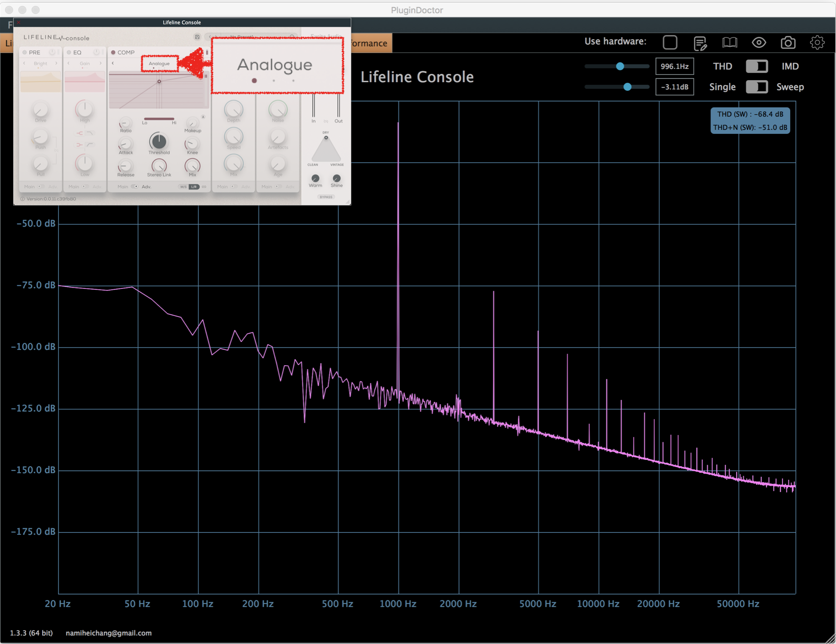The width and height of the screenshot is (836, 644).
Task: Click the -3.11dB level field
Action: tap(674, 87)
